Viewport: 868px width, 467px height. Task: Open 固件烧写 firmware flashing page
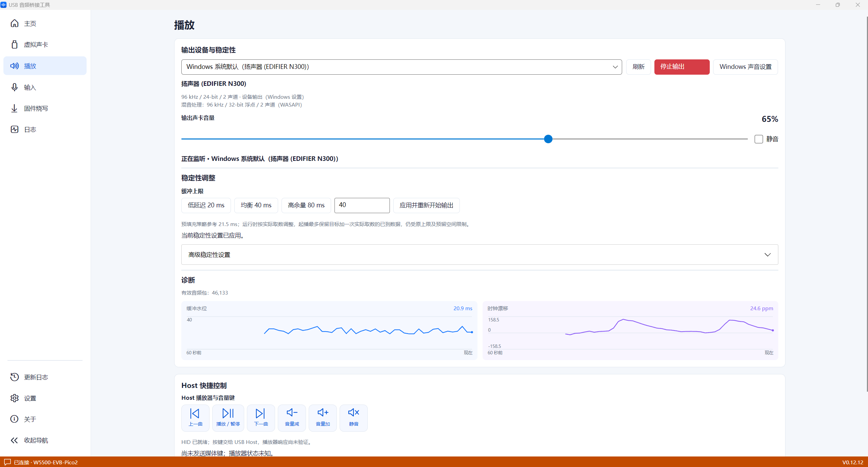pos(45,108)
